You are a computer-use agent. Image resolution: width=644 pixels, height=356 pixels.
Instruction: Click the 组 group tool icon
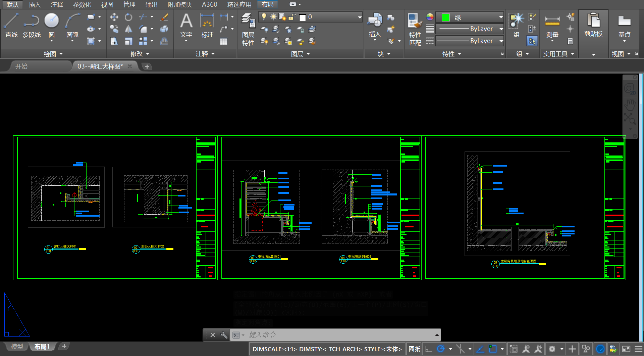pyautogui.click(x=517, y=21)
